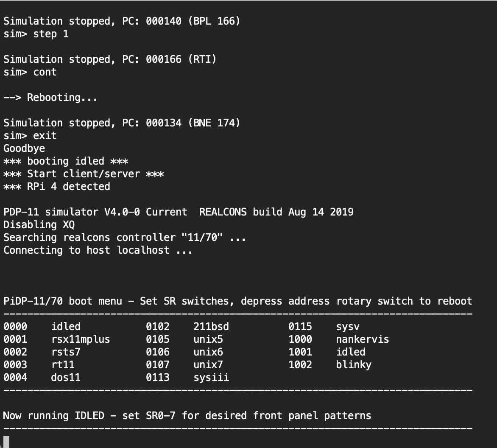Click the "sim> step 1" command line

36,34
